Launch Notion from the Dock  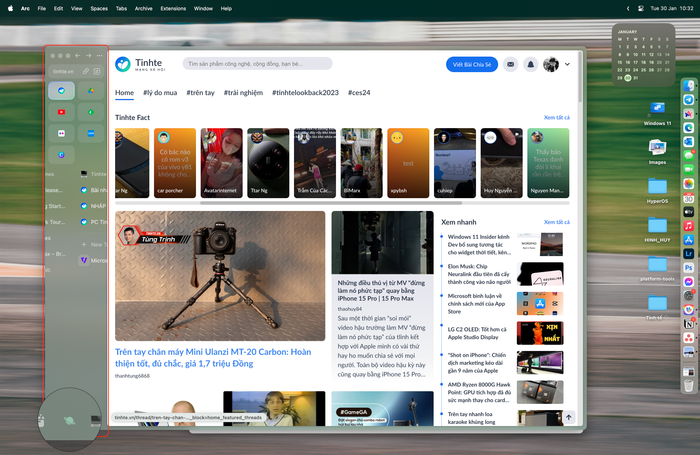pos(688,324)
